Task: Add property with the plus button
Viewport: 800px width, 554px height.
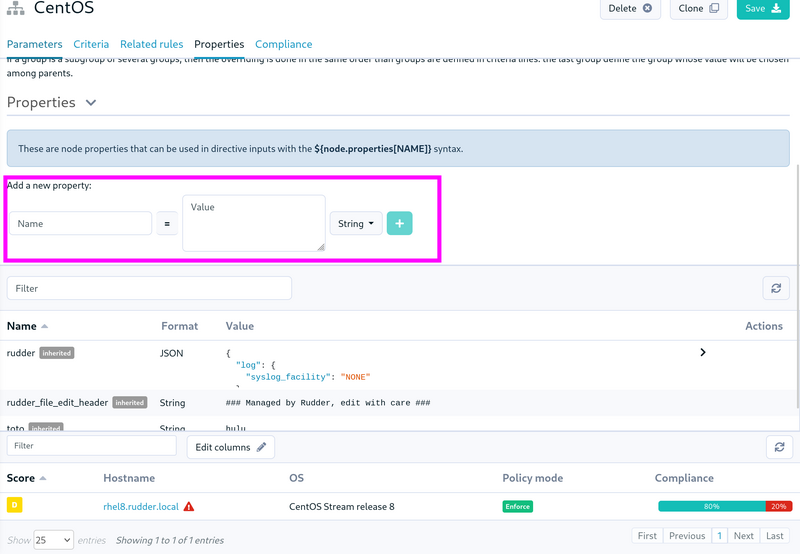Action: coord(399,223)
